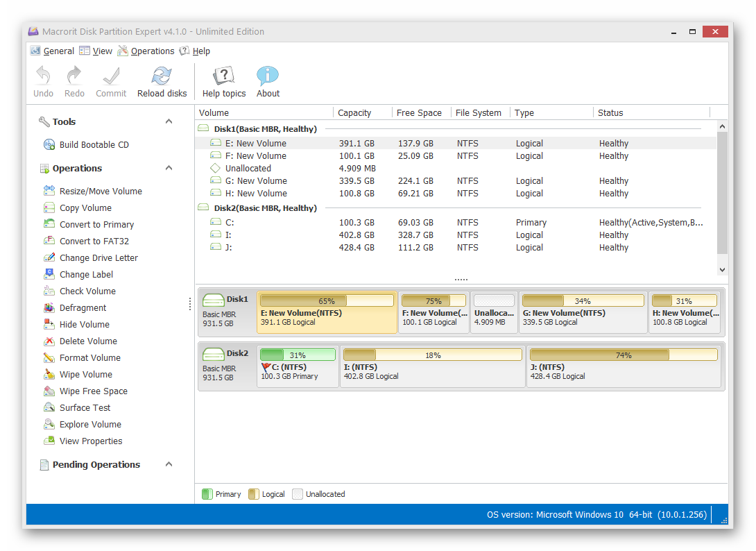The image size is (756, 551).
Task: Open the General menu
Action: (x=53, y=51)
